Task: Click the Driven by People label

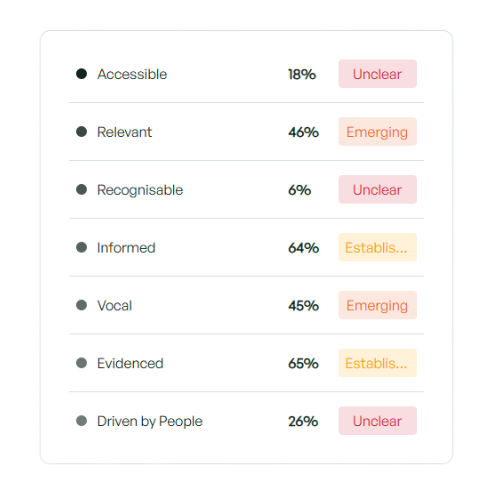Action: point(150,421)
